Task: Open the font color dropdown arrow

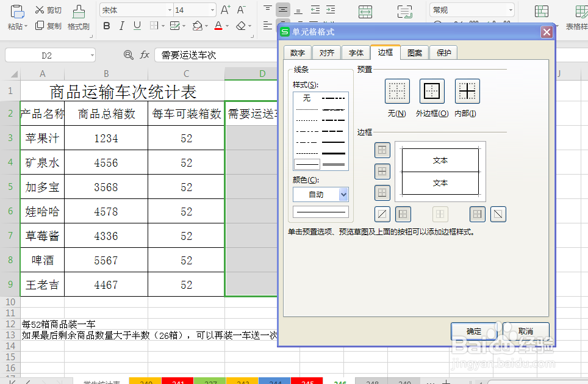Action: tap(228, 26)
